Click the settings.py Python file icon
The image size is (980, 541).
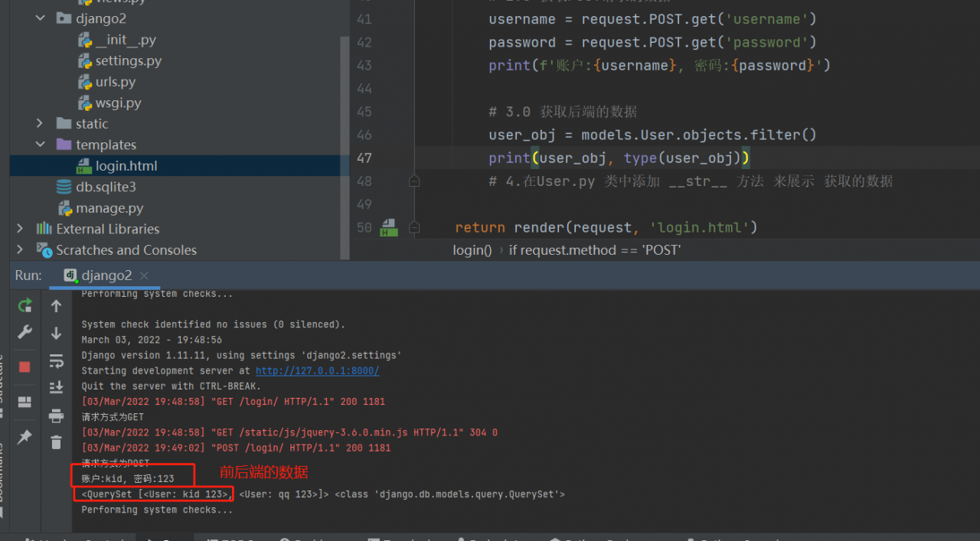coord(84,60)
